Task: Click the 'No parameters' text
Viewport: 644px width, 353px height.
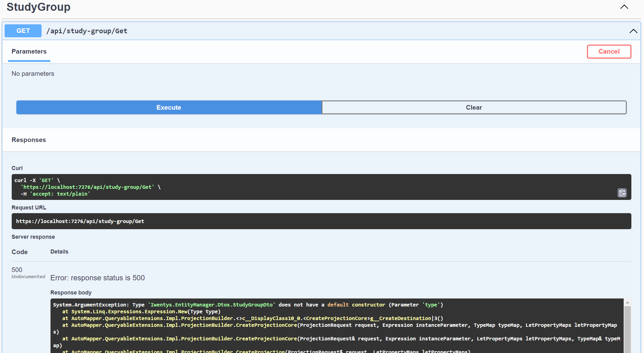Action: tap(33, 74)
